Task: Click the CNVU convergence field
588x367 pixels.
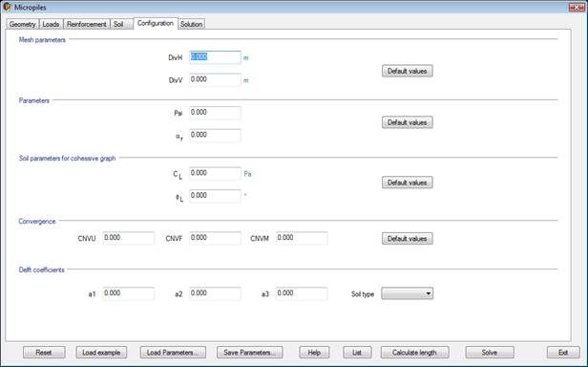Action: click(x=128, y=238)
